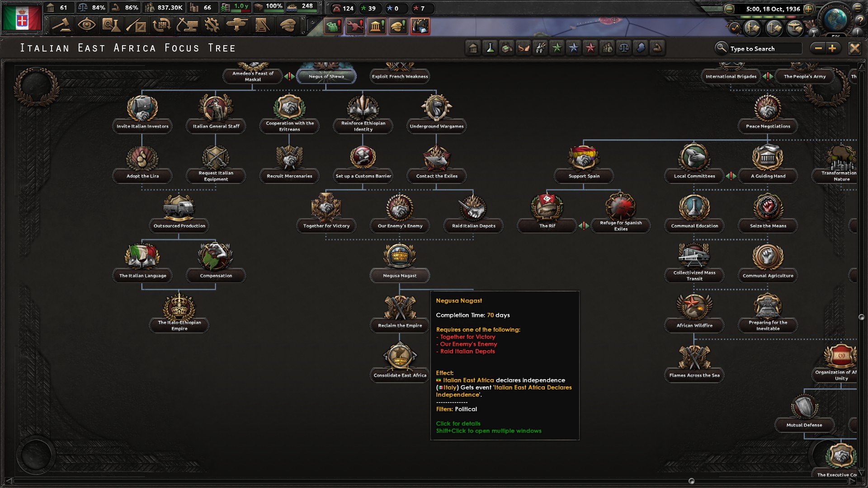Image resolution: width=868 pixels, height=488 pixels.
Task: Toggle the Research flask focus filter
Action: click(x=490, y=48)
